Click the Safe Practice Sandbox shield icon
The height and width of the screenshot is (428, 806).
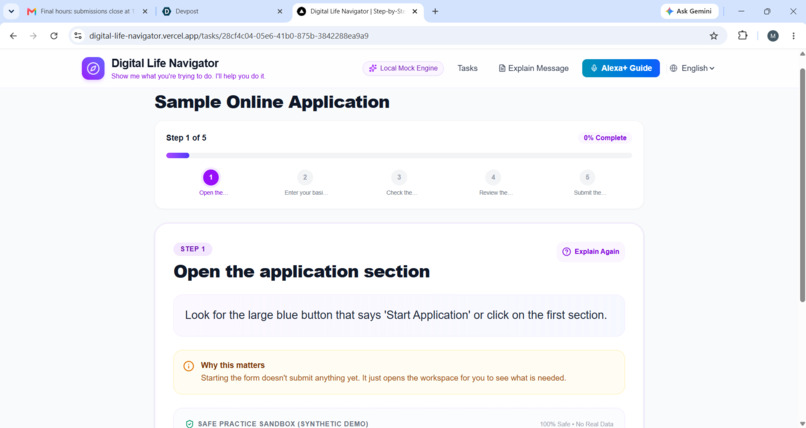189,424
